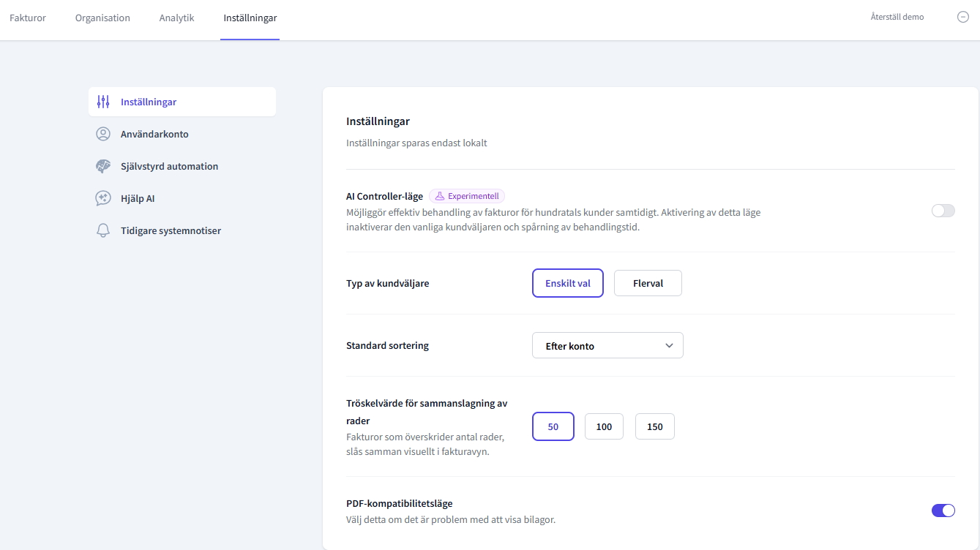Click the bell icon for Tidigare systemnotiser

click(x=103, y=230)
